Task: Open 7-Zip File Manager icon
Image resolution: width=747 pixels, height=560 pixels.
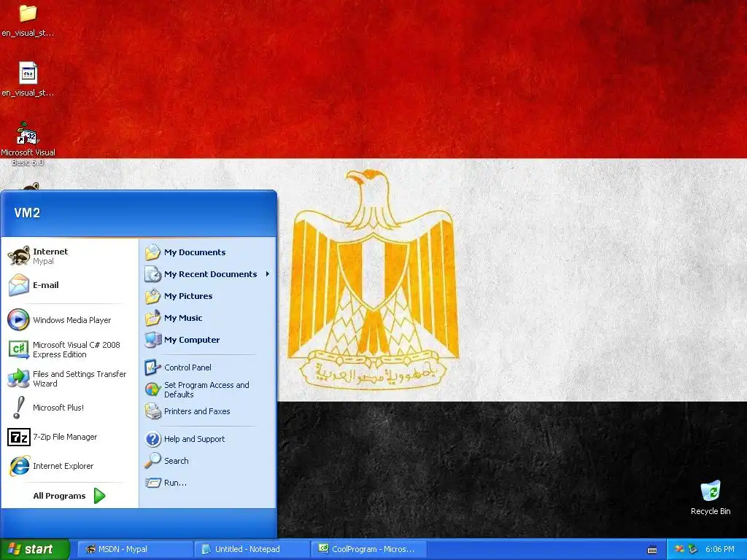Action: tap(19, 437)
